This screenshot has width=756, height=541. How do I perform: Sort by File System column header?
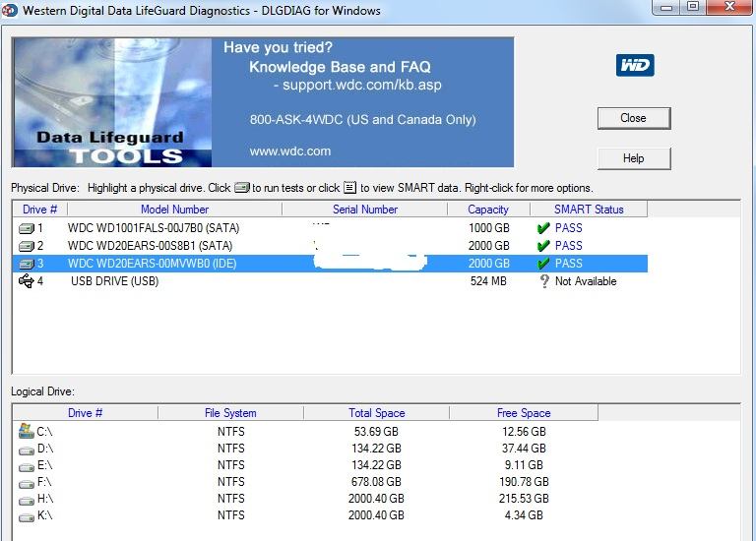coord(230,413)
